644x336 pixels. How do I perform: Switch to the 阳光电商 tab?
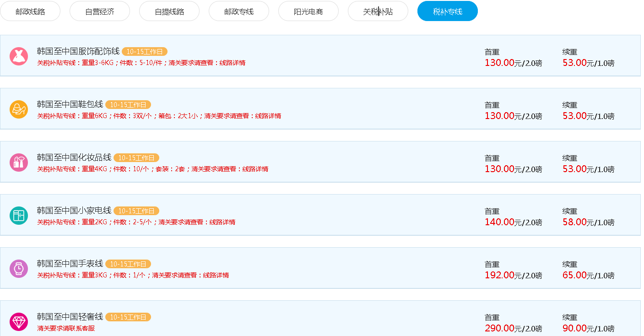(308, 11)
